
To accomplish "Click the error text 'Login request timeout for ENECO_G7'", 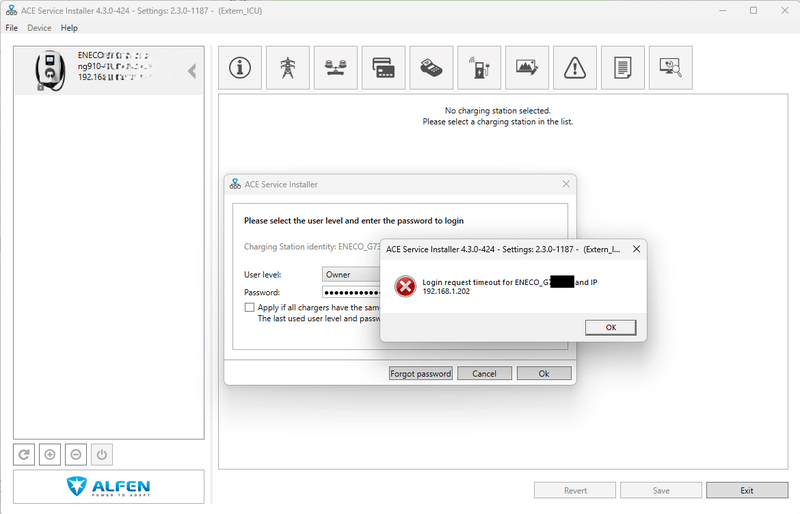I will coord(486,282).
